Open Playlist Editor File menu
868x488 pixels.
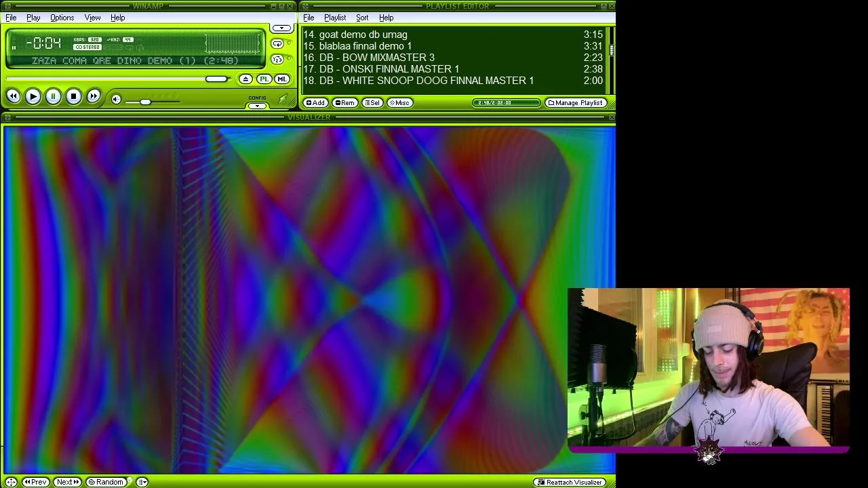[x=309, y=18]
